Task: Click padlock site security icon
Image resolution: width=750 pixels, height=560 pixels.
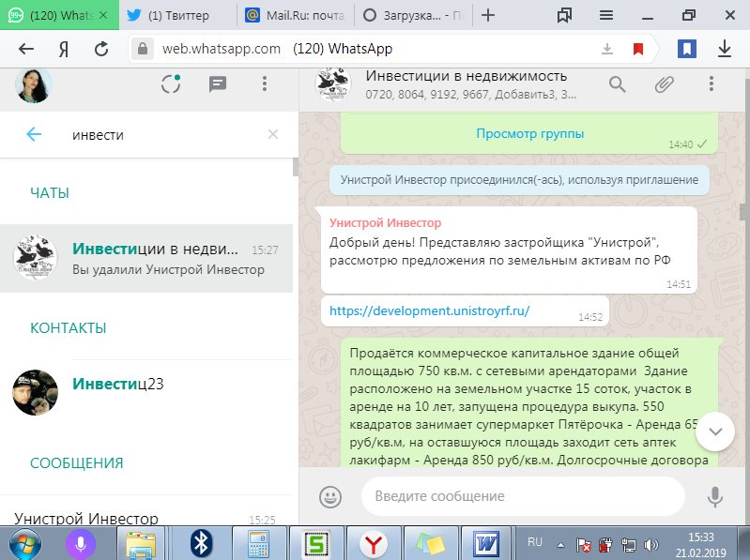Action: 142,49
